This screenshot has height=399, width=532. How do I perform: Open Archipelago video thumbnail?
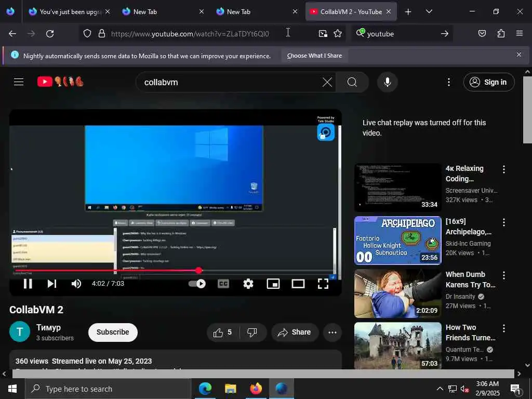click(x=397, y=240)
